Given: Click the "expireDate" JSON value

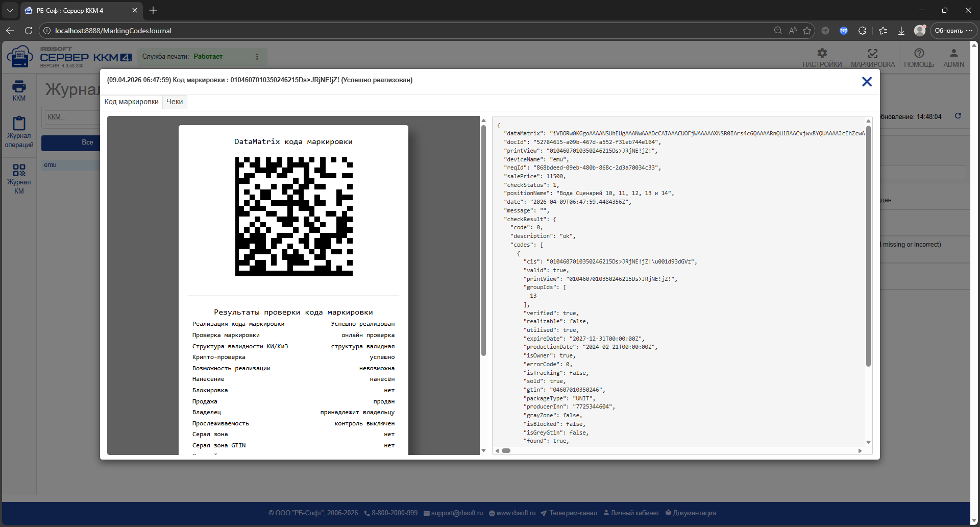Looking at the screenshot, I should pos(606,339).
